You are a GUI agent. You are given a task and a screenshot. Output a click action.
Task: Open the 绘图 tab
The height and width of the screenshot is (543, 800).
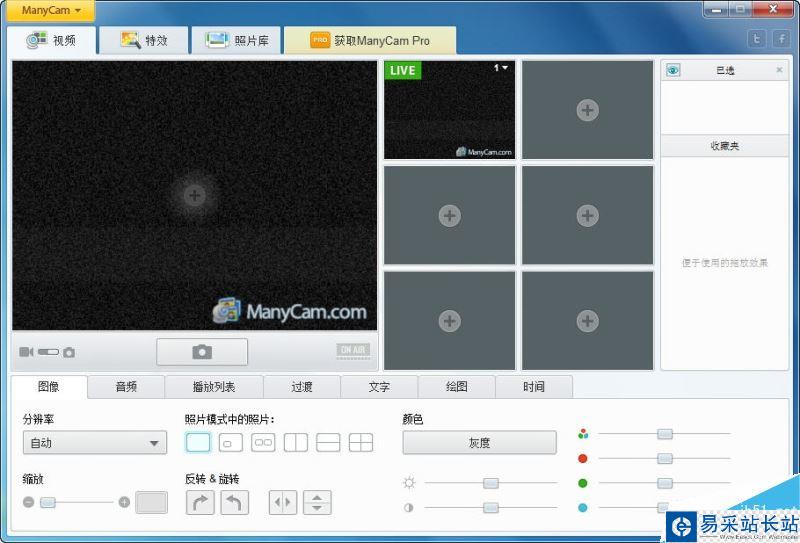point(457,387)
